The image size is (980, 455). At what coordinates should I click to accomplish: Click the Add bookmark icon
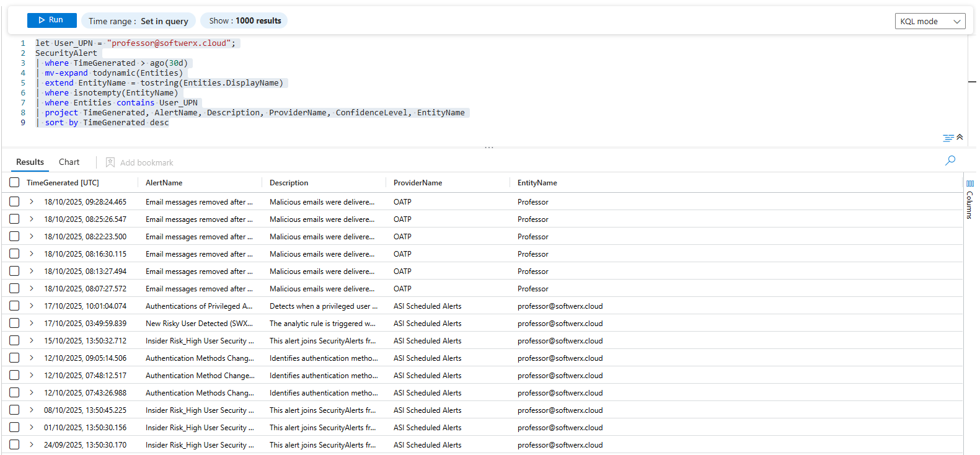click(110, 162)
